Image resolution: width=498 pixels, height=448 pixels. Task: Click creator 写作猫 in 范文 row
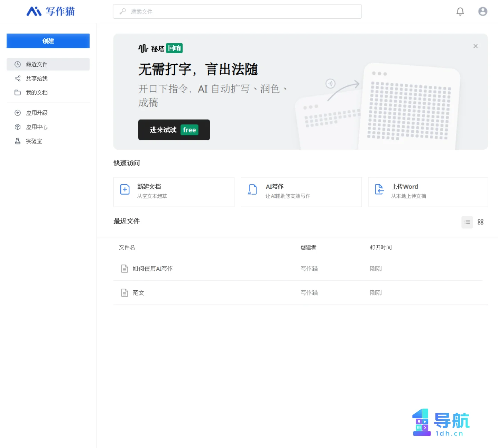pos(309,293)
